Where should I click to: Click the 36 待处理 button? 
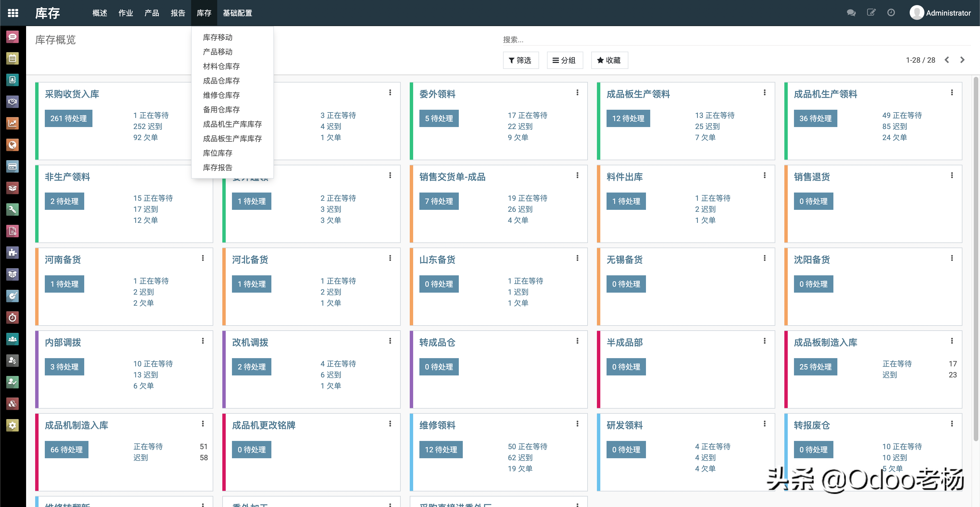[x=815, y=118]
